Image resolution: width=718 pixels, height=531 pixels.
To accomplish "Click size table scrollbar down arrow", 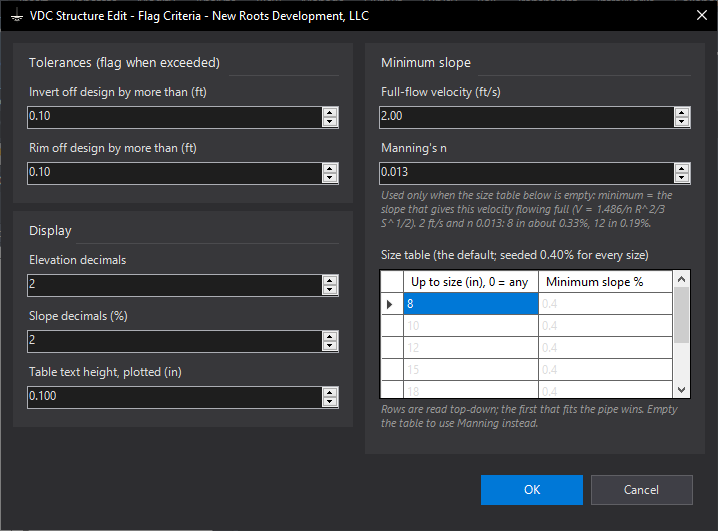I will point(681,390).
